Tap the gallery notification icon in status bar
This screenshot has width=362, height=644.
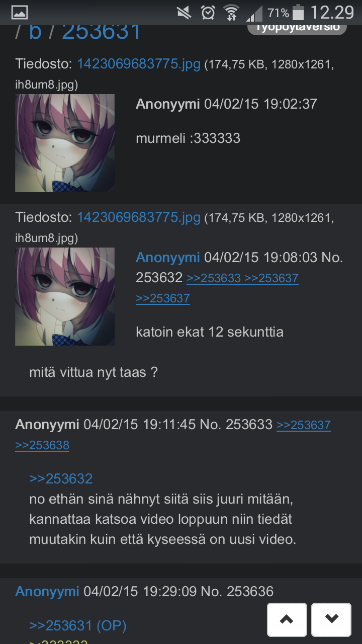pyautogui.click(x=19, y=13)
